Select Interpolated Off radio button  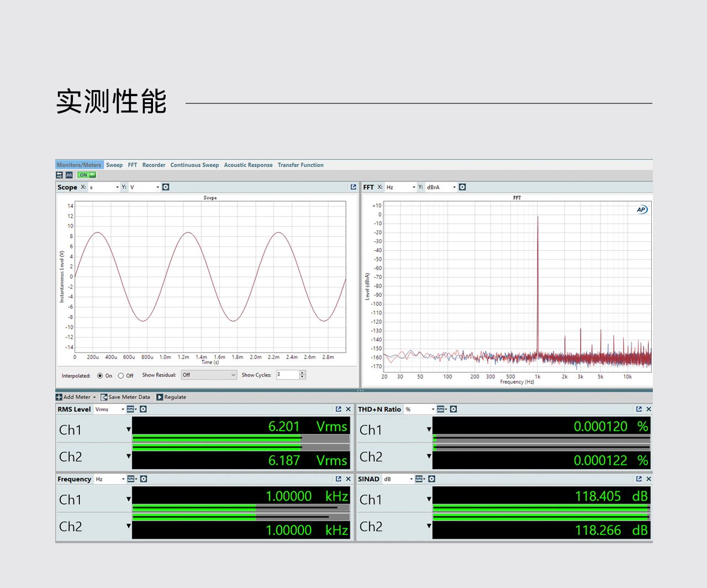[120, 376]
